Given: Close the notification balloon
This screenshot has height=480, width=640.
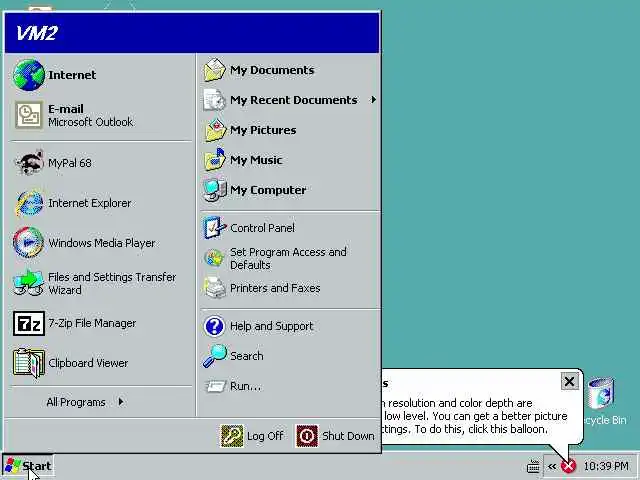Looking at the screenshot, I should [569, 382].
